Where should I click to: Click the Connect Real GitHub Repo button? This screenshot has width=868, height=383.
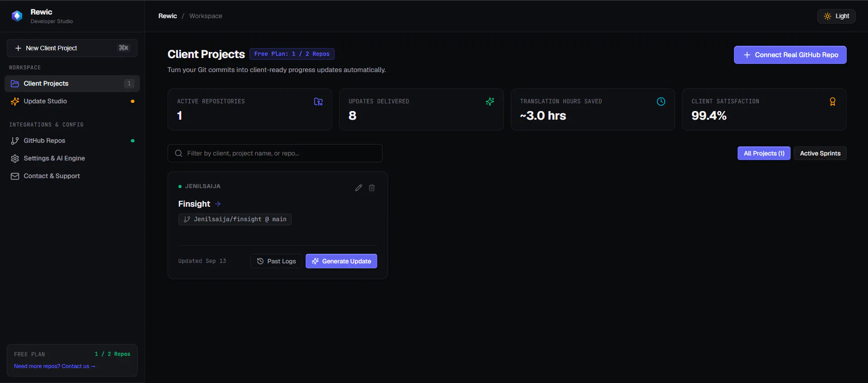pos(790,55)
